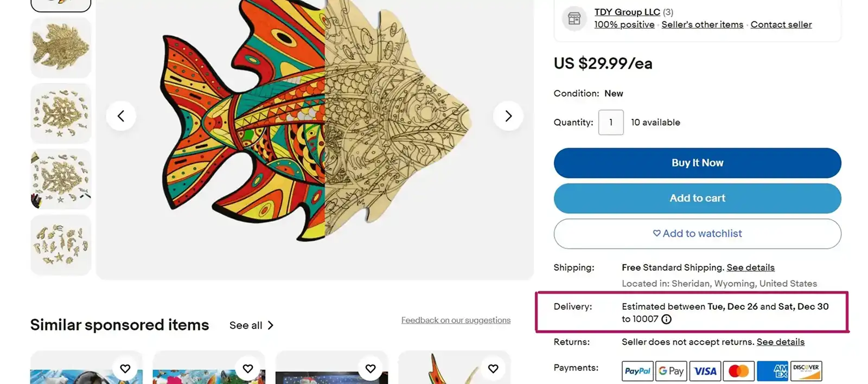This screenshot has width=868, height=384.
Task: Click the TDY Group LLC store icon
Action: (574, 18)
